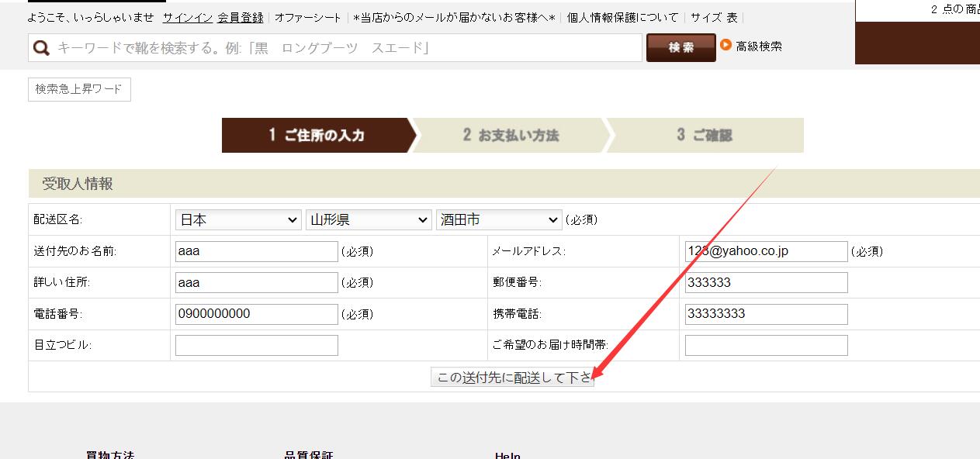
Task: Submit with この送付先に配送して下さい button
Action: (x=512, y=378)
